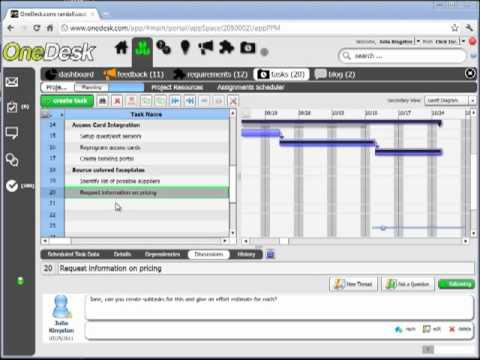Click the red icon near user name
This screenshot has height=360, width=480.
click(x=473, y=41)
